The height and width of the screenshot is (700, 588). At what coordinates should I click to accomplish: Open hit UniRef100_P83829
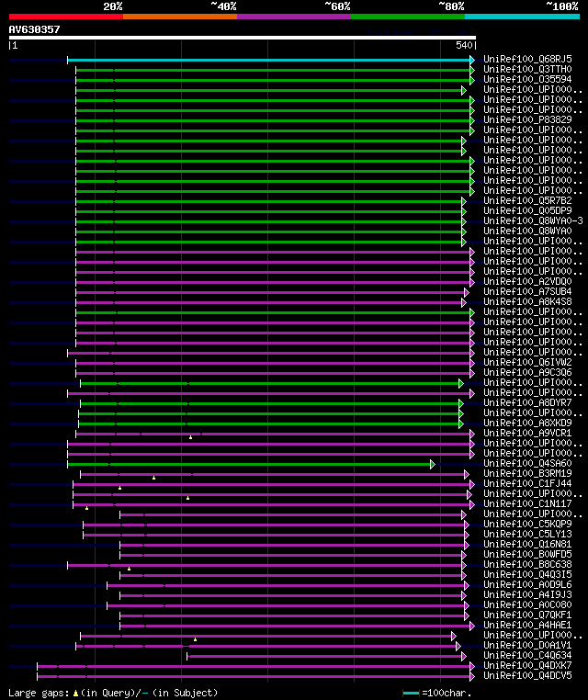click(x=527, y=119)
